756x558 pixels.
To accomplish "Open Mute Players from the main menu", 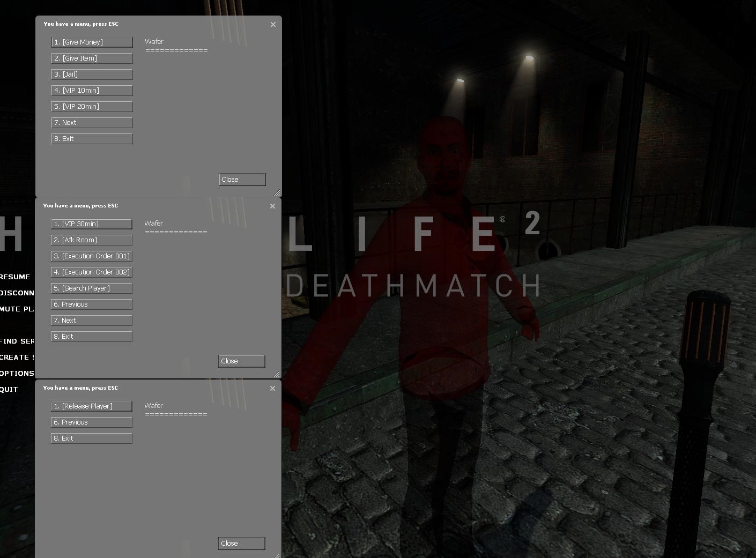I will 17,309.
